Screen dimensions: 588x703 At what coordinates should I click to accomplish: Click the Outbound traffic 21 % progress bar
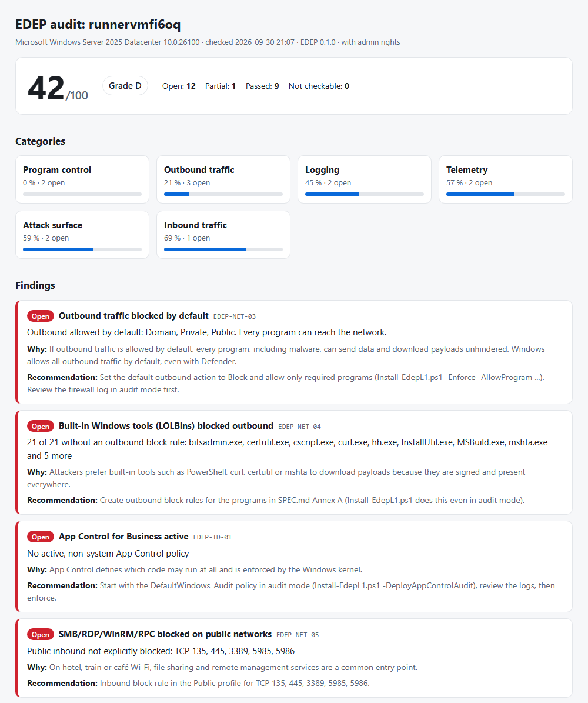[223, 194]
